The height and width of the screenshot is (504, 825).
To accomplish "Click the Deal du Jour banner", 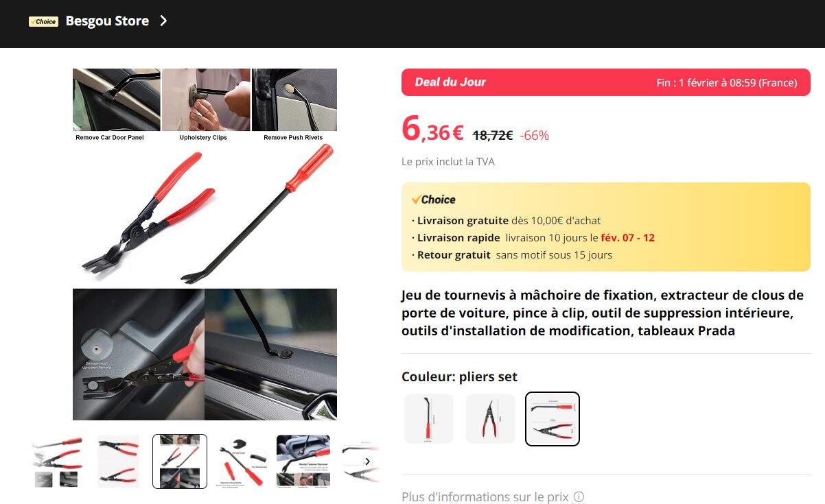I will [x=605, y=82].
